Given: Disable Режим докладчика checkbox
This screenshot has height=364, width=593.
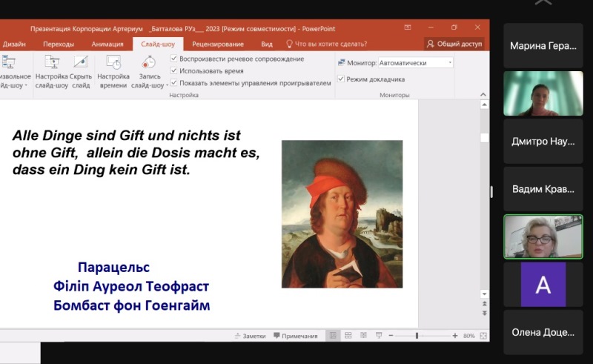Looking at the screenshot, I should (341, 79).
